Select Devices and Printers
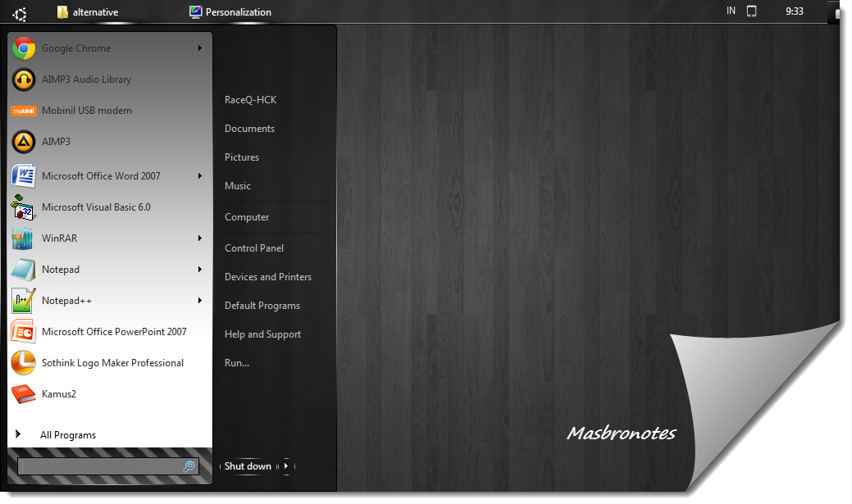852x504 pixels. click(268, 276)
